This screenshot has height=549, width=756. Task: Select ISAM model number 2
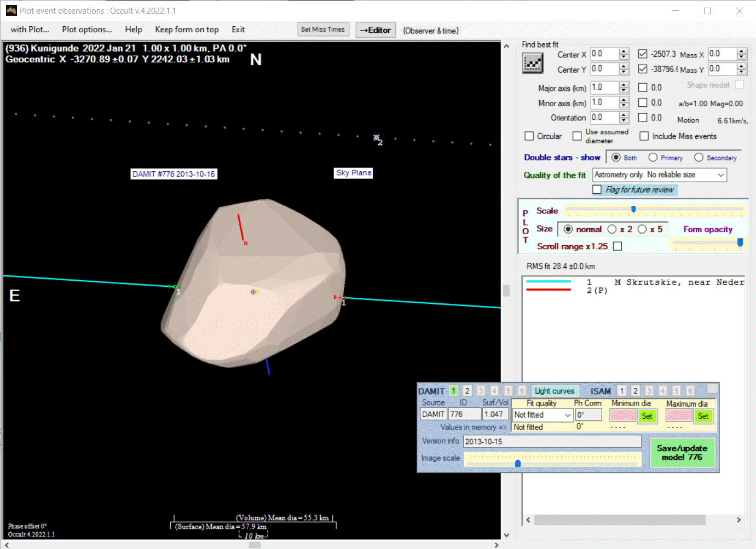pyautogui.click(x=635, y=391)
